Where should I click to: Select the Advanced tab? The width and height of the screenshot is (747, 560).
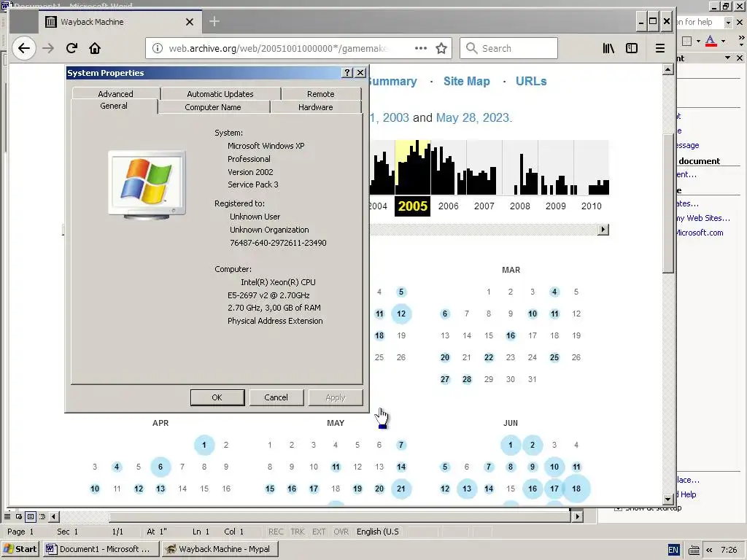116,94
